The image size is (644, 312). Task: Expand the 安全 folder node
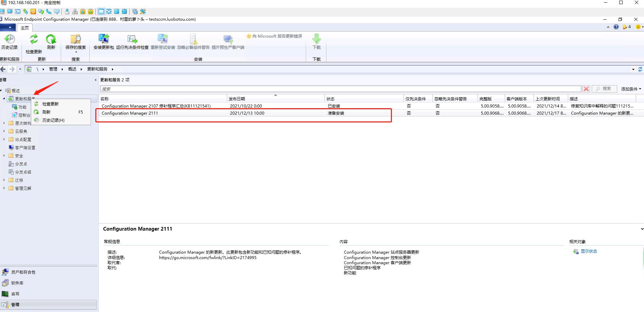coord(4,156)
